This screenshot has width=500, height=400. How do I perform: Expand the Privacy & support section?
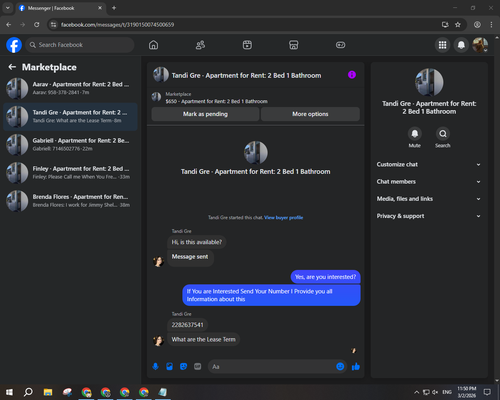click(x=429, y=216)
